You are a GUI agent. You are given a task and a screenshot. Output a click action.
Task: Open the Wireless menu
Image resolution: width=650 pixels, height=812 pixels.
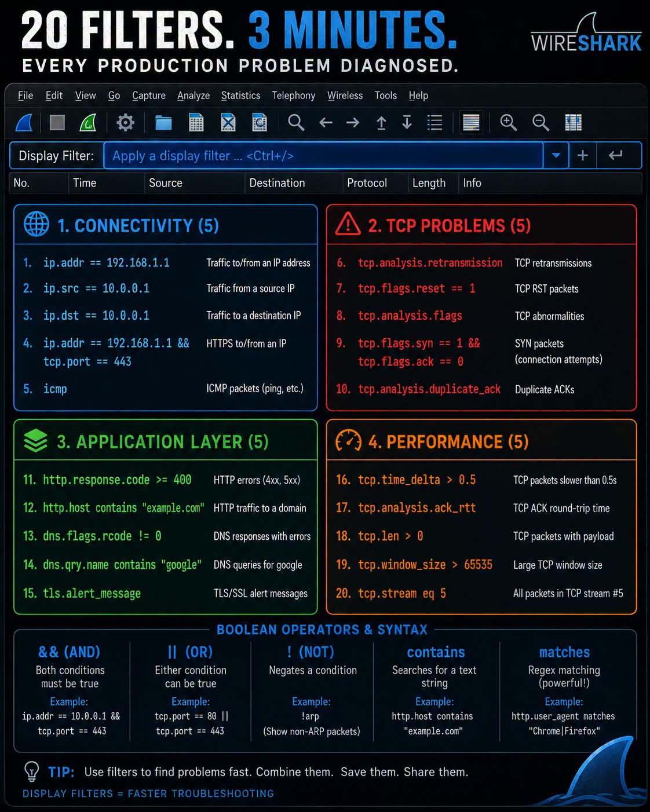tap(345, 96)
